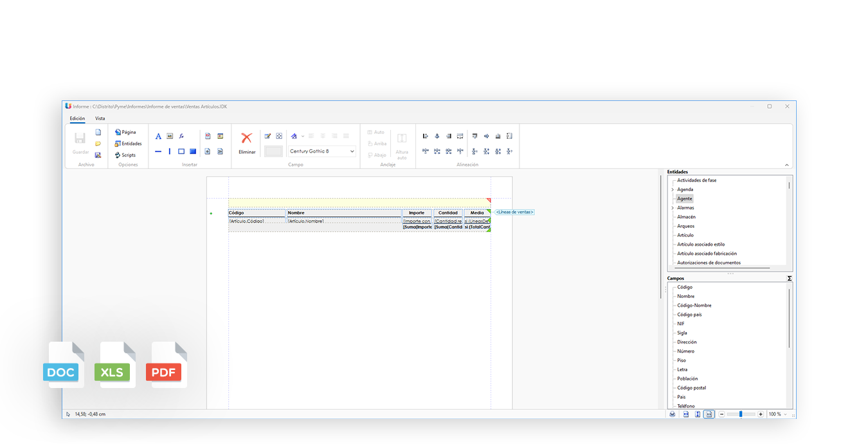868x444 pixels.
Task: Click the print icon in the status bar
Action: click(673, 414)
